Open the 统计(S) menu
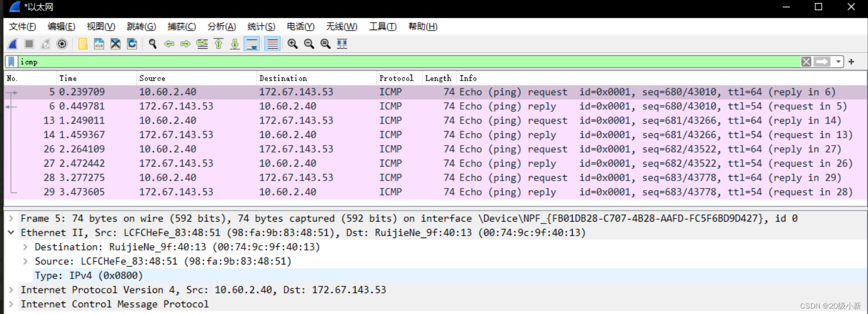The image size is (868, 314). click(261, 26)
